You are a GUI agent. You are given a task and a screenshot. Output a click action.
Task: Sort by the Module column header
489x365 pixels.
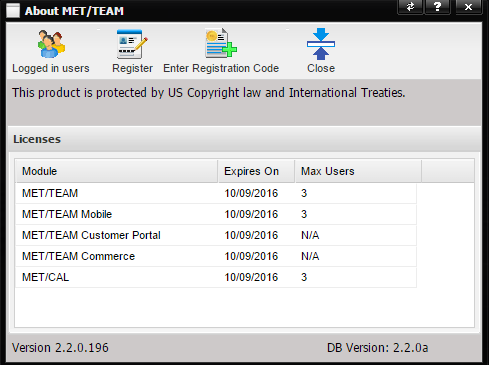116,171
